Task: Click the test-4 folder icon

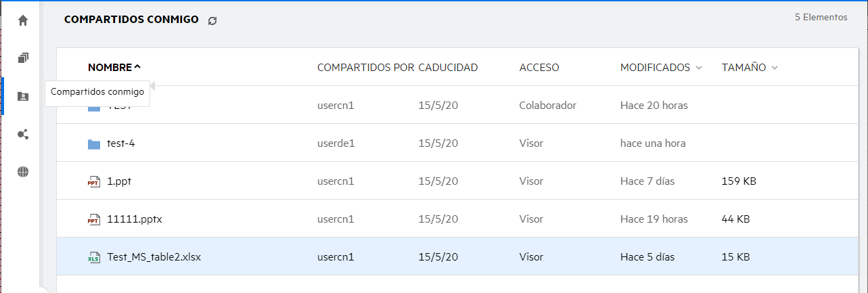Action: (x=94, y=143)
